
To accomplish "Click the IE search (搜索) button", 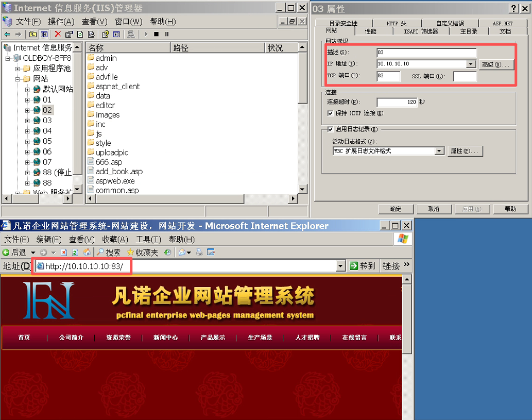I will tap(109, 253).
